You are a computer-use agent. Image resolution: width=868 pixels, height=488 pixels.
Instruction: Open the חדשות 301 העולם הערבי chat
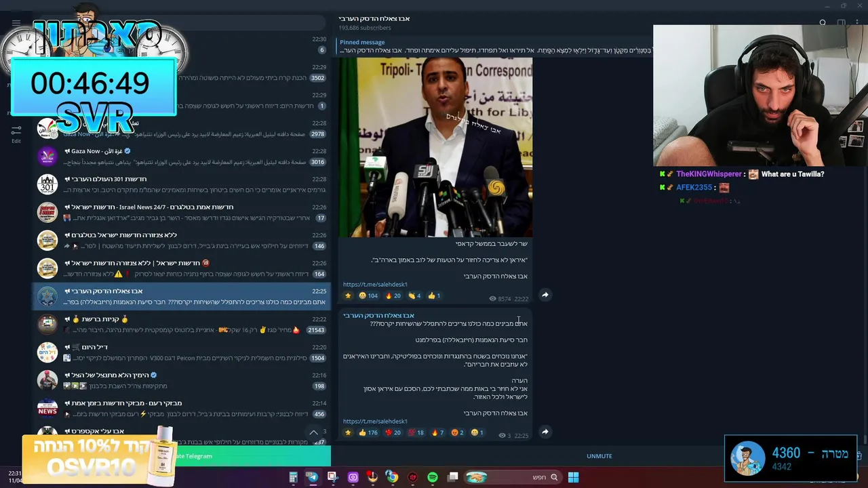(182, 184)
